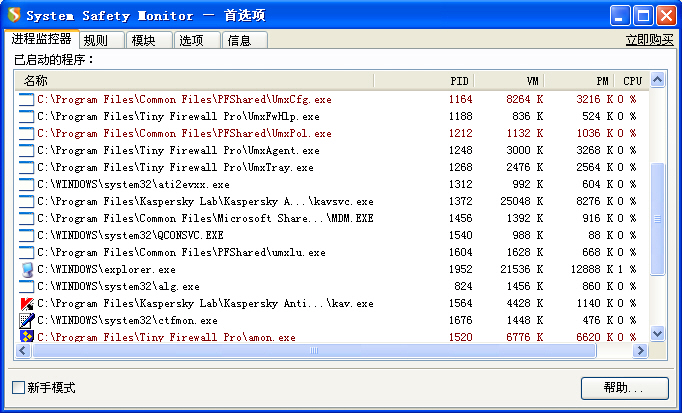Click the 立即购买 link
This screenshot has width=682, height=413.
(x=649, y=40)
